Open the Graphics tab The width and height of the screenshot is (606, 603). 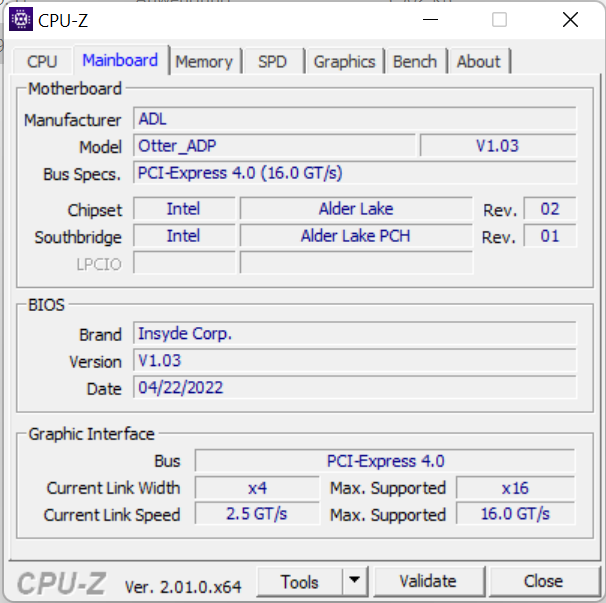tap(344, 61)
